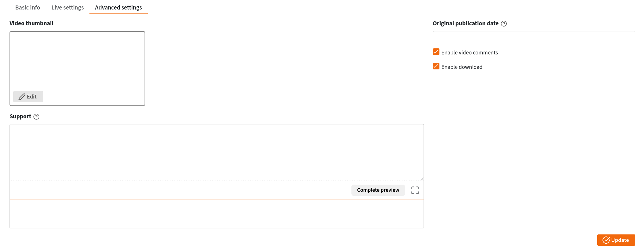Screen dimensions: 644x252
Task: Switch to the Basic info tab
Action: [27, 7]
